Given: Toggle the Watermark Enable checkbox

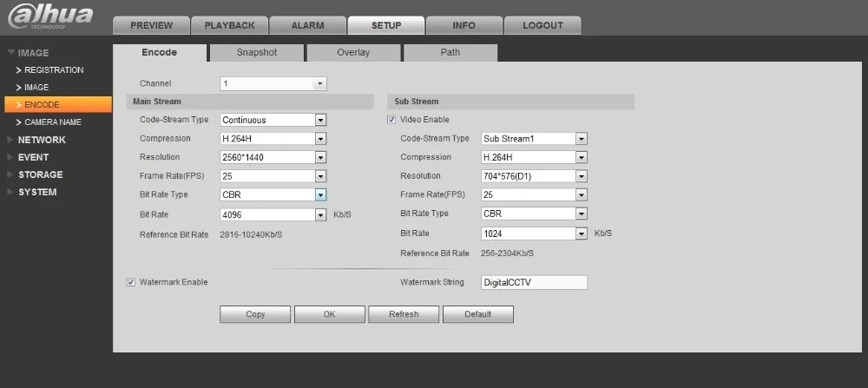Looking at the screenshot, I should point(131,282).
